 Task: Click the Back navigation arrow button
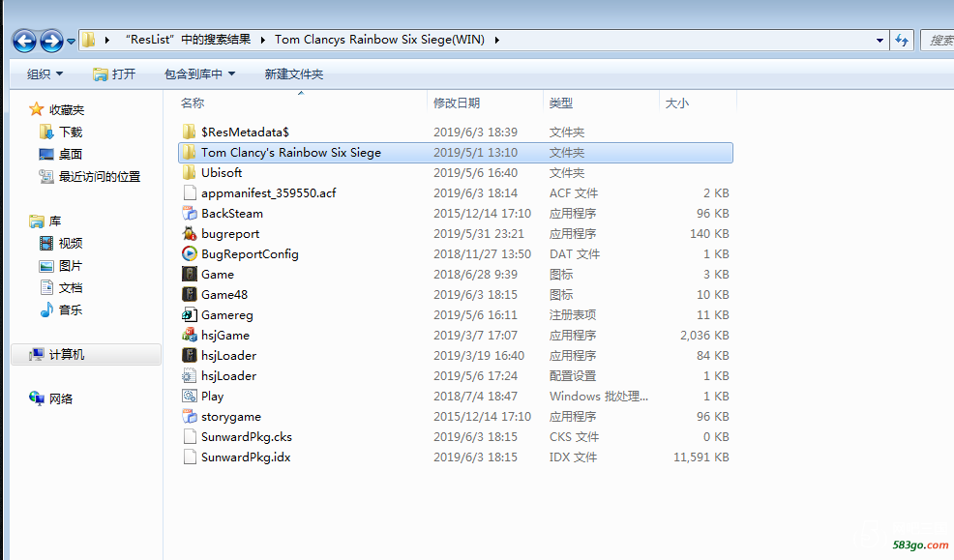[x=24, y=41]
